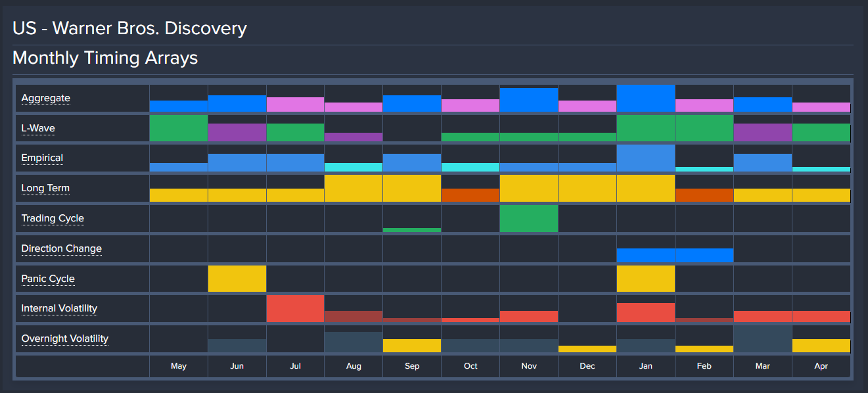The height and width of the screenshot is (393, 868).
Task: Select the Apr month label
Action: (x=821, y=366)
